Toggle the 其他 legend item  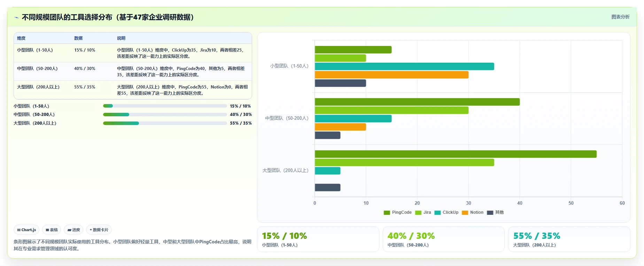[495, 212]
